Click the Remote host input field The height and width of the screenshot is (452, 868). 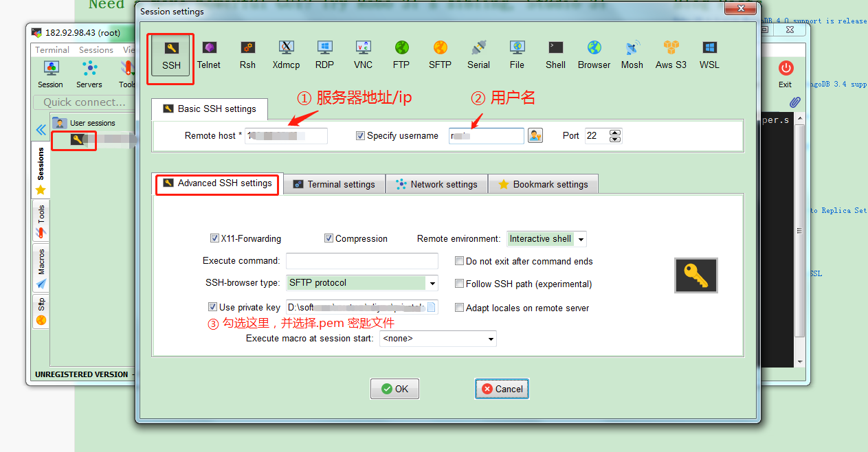pos(286,135)
